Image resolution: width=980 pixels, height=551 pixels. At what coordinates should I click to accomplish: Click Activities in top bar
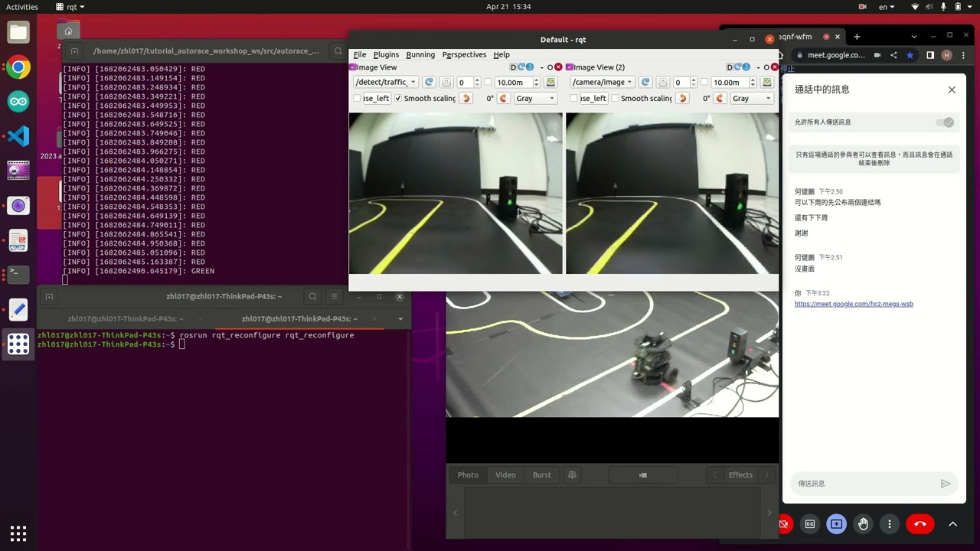coord(22,7)
